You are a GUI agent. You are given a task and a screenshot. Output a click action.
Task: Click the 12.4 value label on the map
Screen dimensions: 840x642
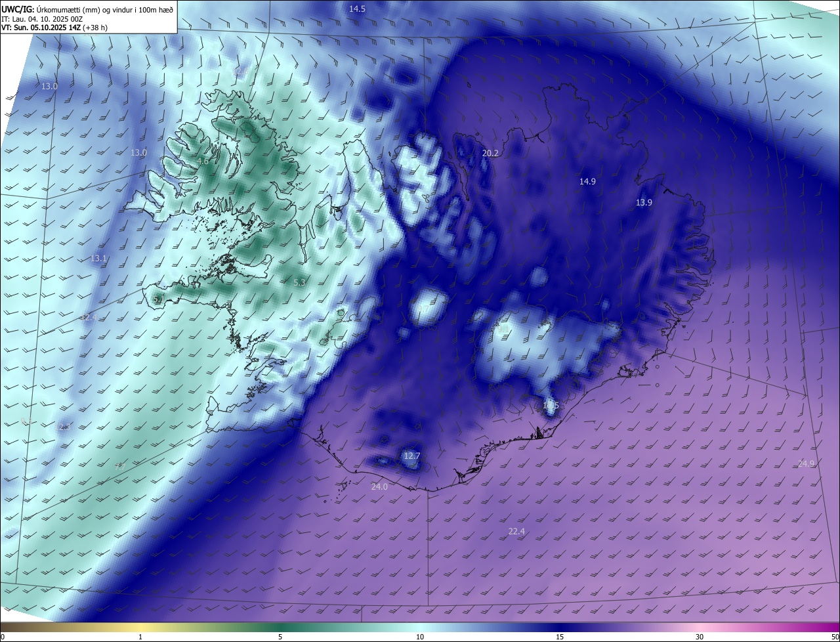[x=89, y=317]
